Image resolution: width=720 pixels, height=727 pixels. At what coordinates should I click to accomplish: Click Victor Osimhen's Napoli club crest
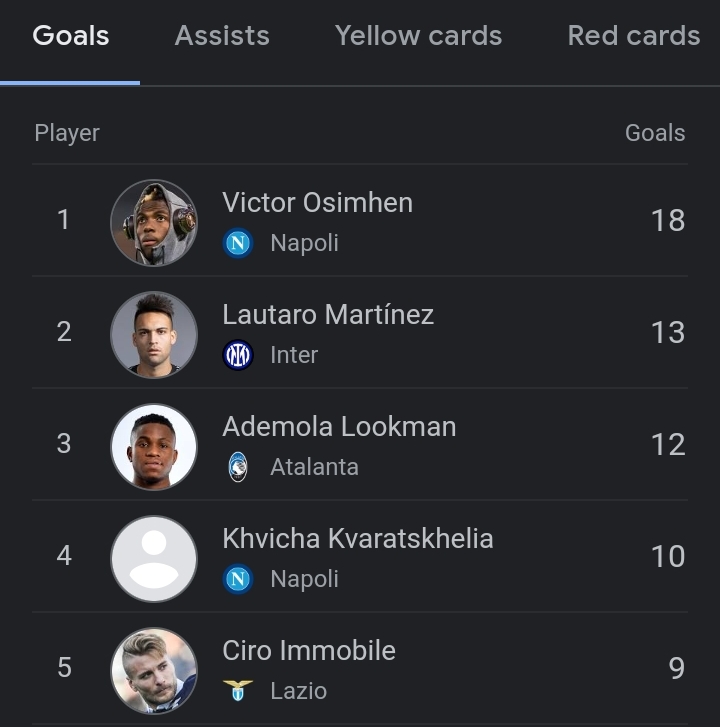[238, 243]
